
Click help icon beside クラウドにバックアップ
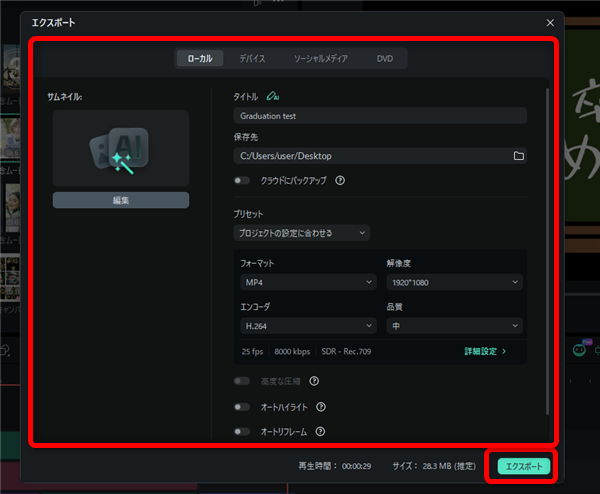pyautogui.click(x=340, y=181)
